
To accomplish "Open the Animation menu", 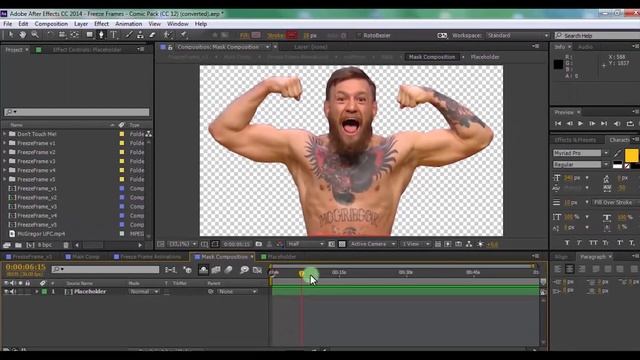I will pos(128,24).
